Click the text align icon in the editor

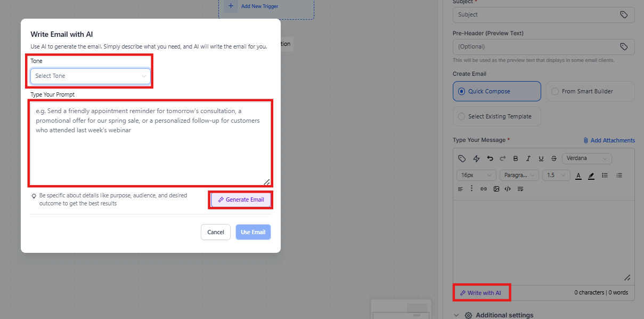tap(461, 189)
